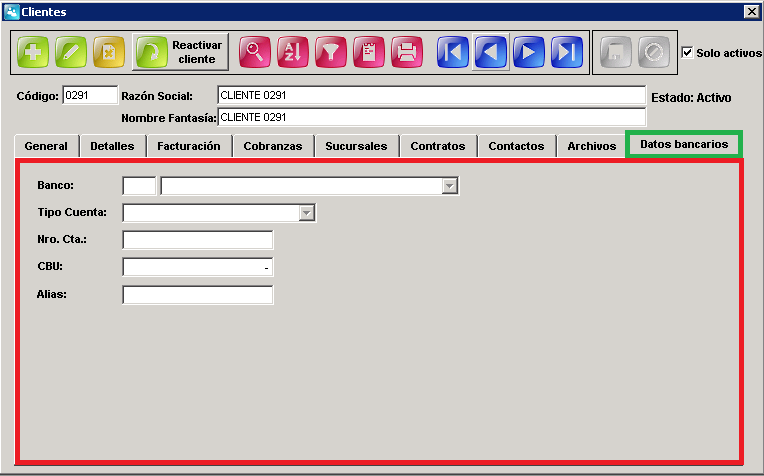Click the Estado: Activo status text
Image resolution: width=764 pixels, height=476 pixels.
click(691, 97)
